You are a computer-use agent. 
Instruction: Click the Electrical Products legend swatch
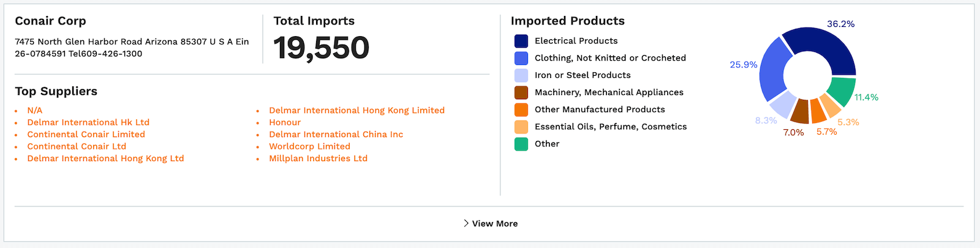pyautogui.click(x=521, y=41)
